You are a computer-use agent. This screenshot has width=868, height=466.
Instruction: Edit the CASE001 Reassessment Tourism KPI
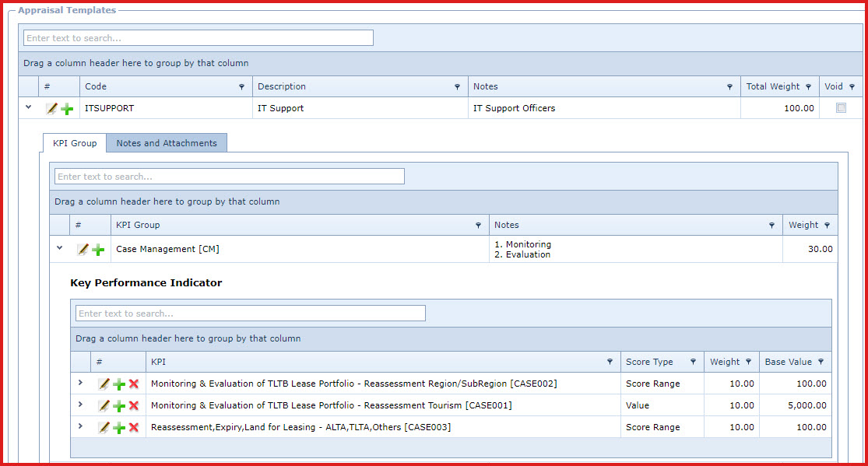104,406
